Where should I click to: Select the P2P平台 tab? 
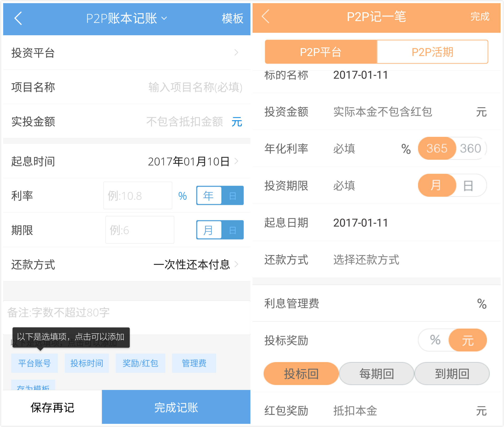(320, 52)
